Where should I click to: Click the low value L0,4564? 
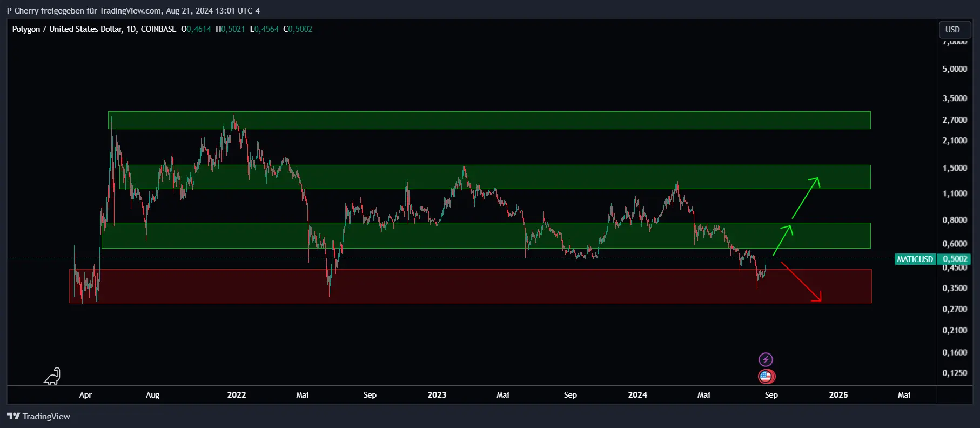tap(264, 29)
